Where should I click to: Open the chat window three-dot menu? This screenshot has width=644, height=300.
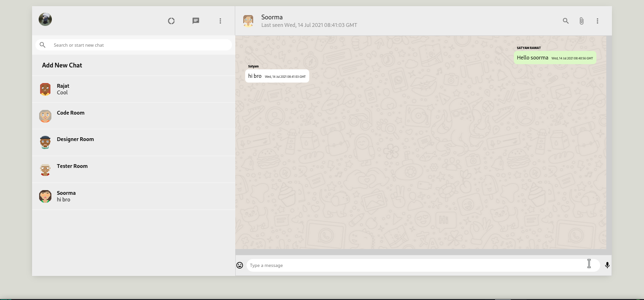(597, 21)
